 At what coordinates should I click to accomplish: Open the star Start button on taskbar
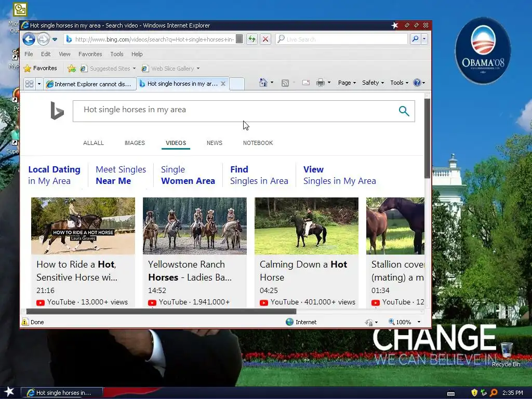9,392
